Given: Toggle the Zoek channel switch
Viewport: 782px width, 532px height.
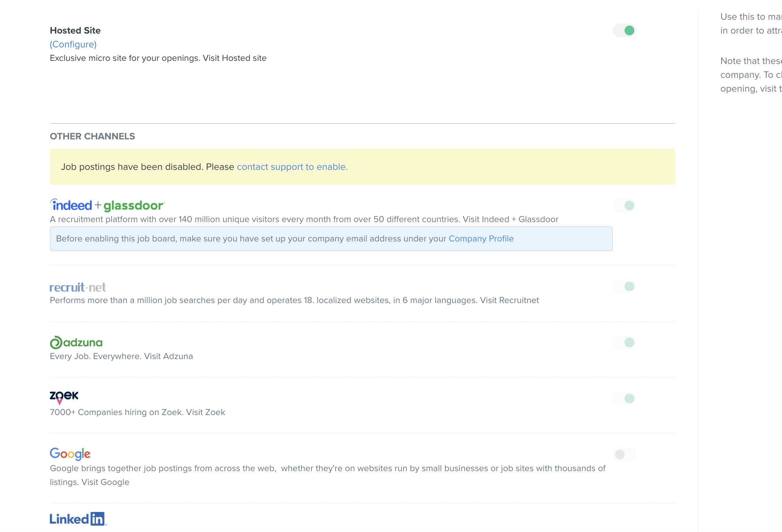Looking at the screenshot, I should tap(624, 398).
